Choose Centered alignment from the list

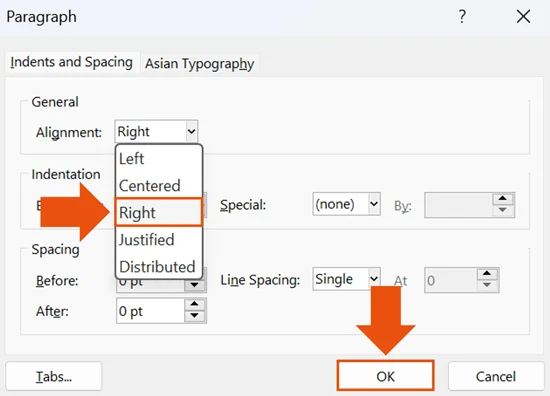pos(159,186)
